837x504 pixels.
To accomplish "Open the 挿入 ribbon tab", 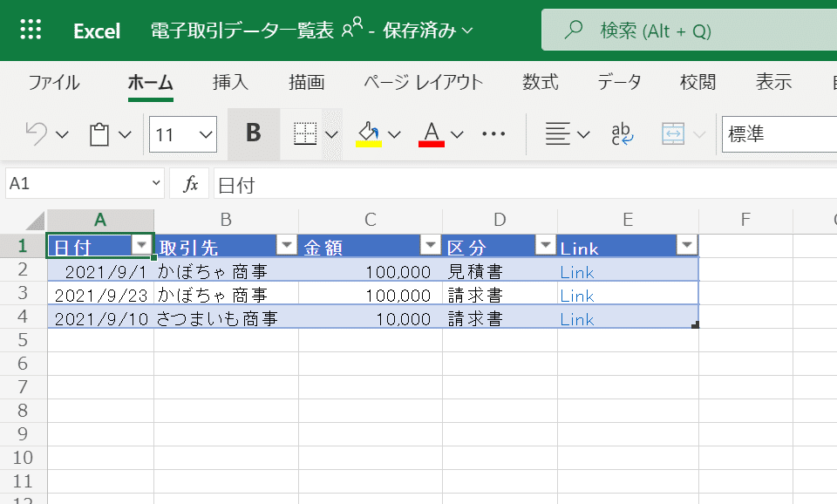I will (231, 83).
